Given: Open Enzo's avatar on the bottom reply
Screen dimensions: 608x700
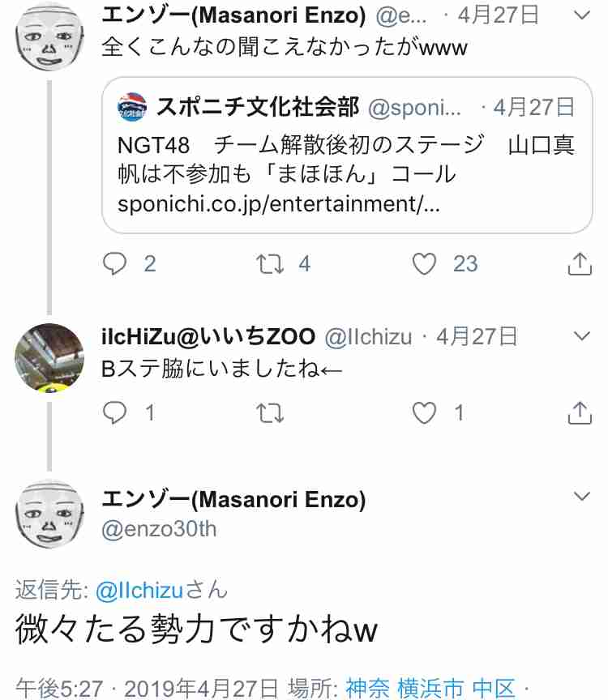Looking at the screenshot, I should point(49,514).
